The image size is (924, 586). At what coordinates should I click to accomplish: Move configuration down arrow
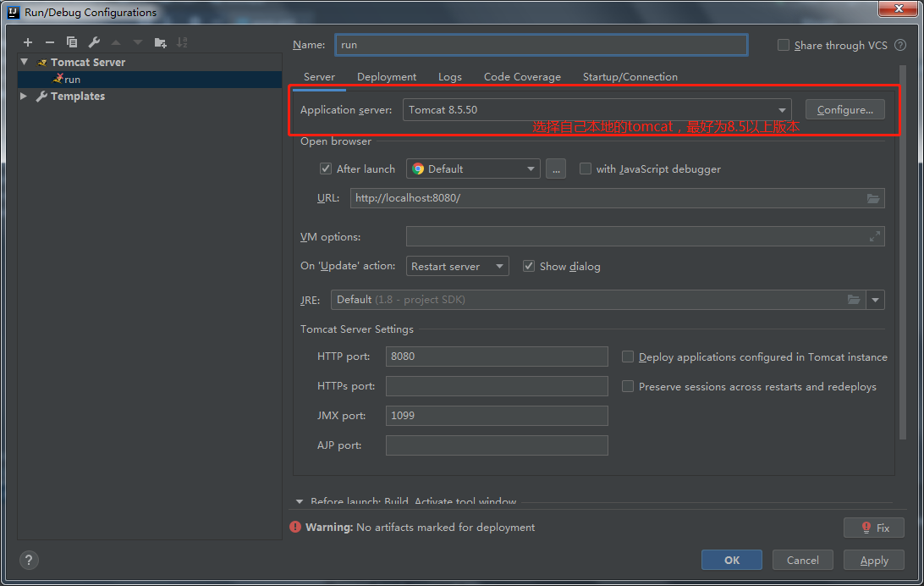138,42
